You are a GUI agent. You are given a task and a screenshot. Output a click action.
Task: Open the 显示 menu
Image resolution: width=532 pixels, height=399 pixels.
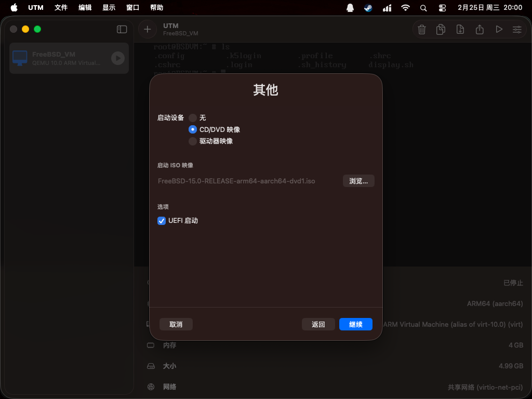pos(109,7)
